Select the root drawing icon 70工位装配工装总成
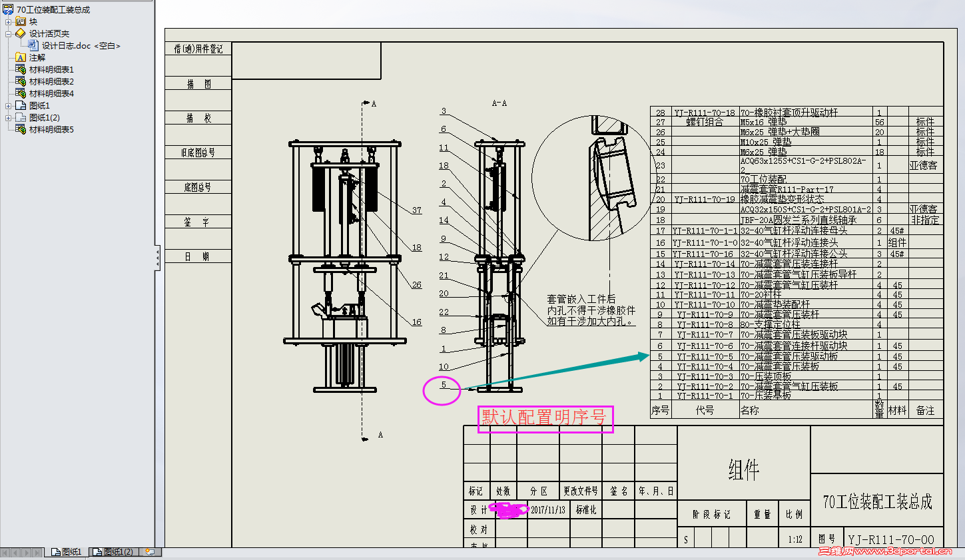Image resolution: width=965 pixels, height=560 pixels. pos(8,9)
